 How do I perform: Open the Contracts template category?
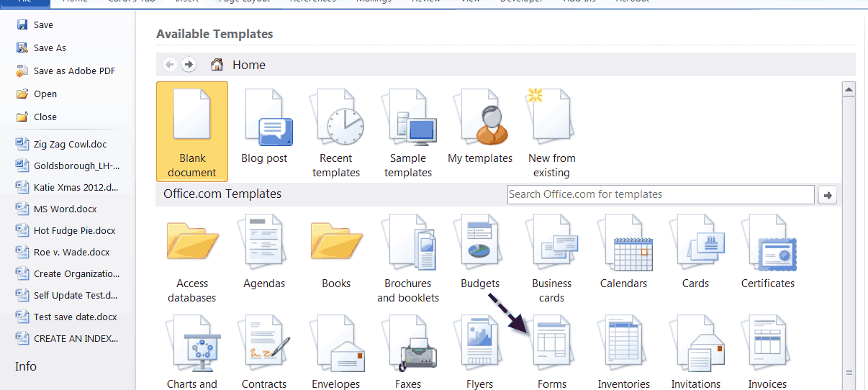pyautogui.click(x=264, y=353)
